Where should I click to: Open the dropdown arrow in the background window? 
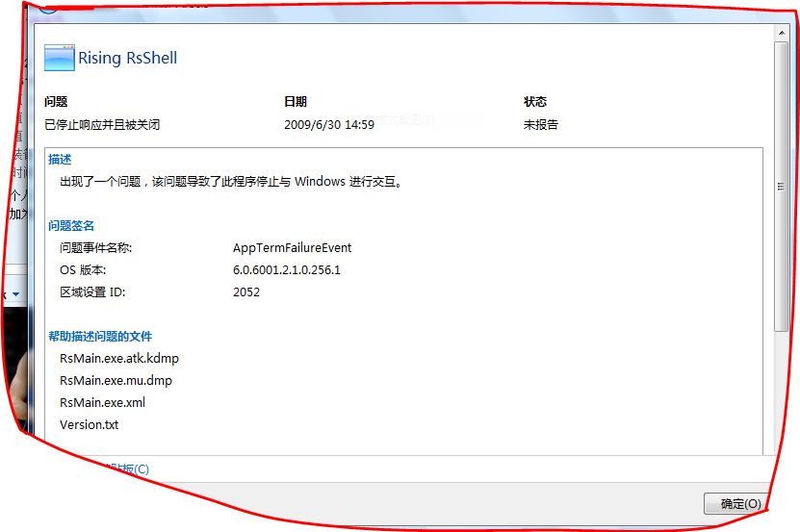pos(15,294)
